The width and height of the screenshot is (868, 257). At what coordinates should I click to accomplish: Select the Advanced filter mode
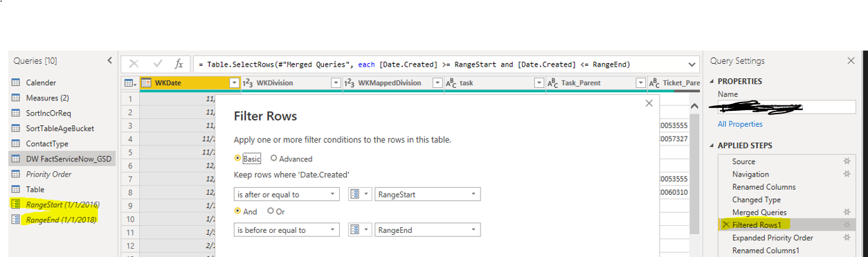tap(273, 159)
